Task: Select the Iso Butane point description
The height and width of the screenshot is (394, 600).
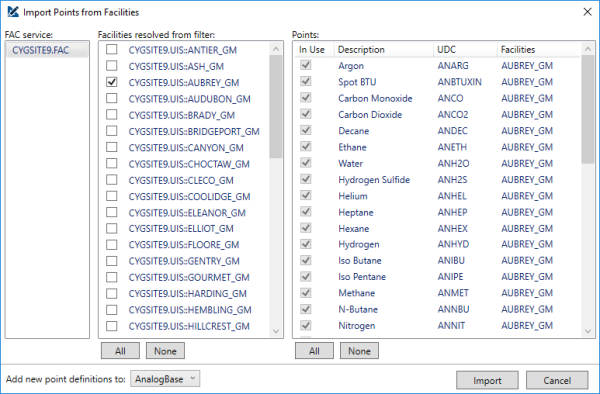Action: [360, 260]
